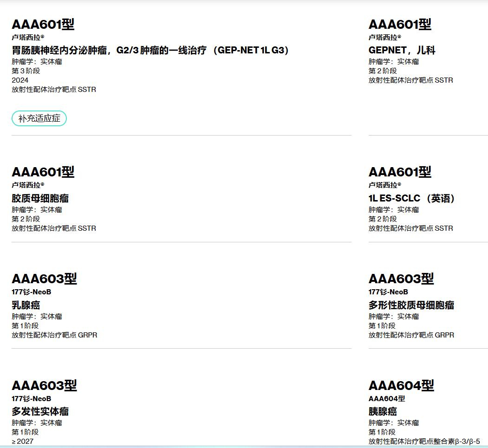Select the 胶质母细胞瘤 title in the AAA601 card

[40, 198]
